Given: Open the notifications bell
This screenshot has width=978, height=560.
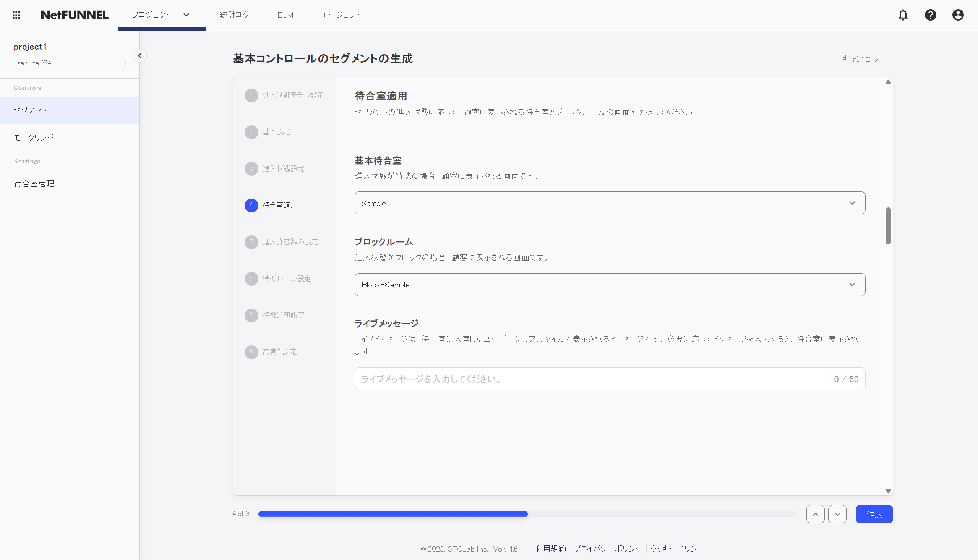Looking at the screenshot, I should [903, 15].
